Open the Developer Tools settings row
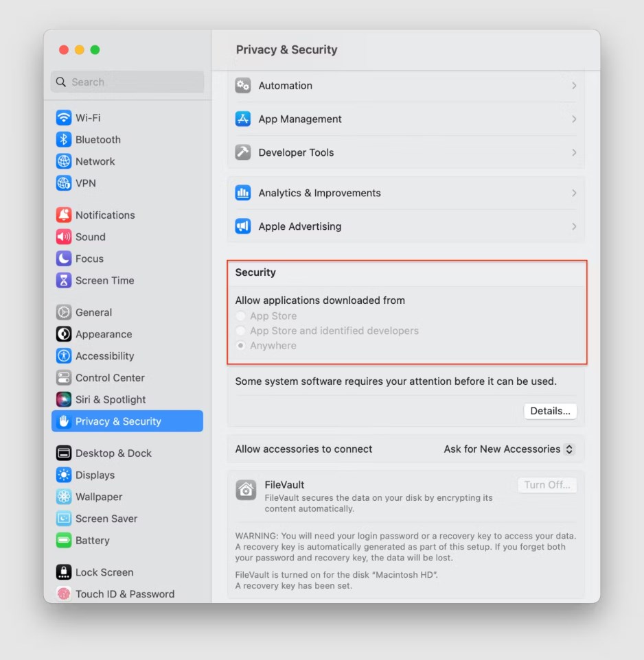 (x=406, y=152)
